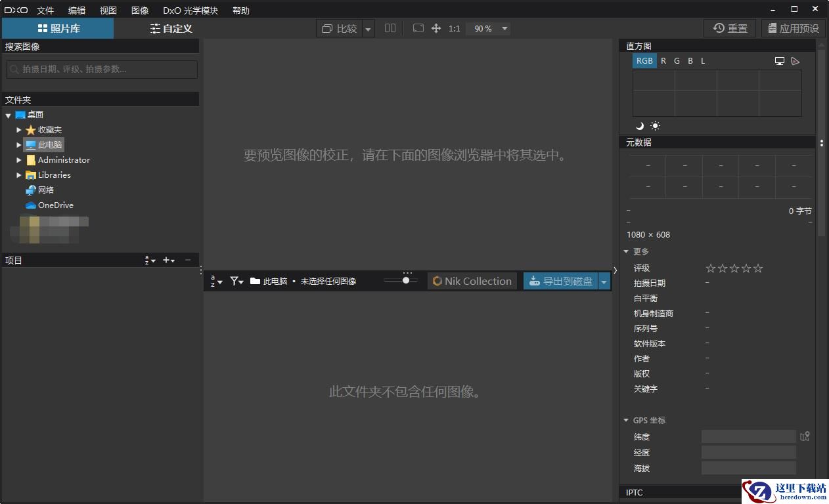The height and width of the screenshot is (504, 829).
Task: Click the search images input field
Action: click(102, 69)
